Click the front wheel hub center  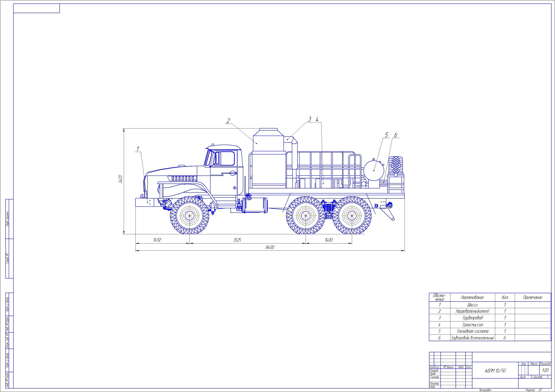tap(190, 216)
